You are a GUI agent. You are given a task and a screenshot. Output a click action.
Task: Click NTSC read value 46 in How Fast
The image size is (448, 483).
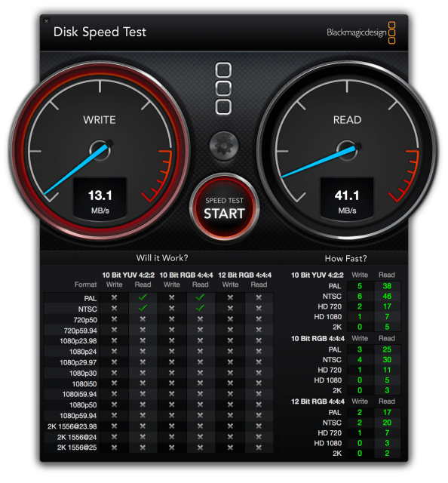[x=387, y=297]
